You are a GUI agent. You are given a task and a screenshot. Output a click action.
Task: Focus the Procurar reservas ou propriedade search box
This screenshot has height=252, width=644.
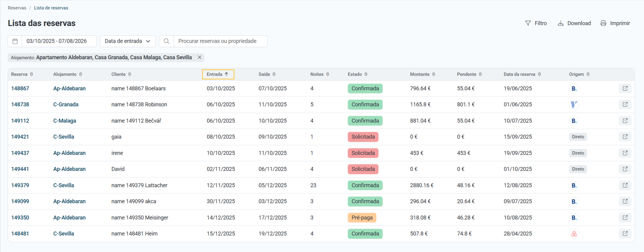click(x=220, y=41)
